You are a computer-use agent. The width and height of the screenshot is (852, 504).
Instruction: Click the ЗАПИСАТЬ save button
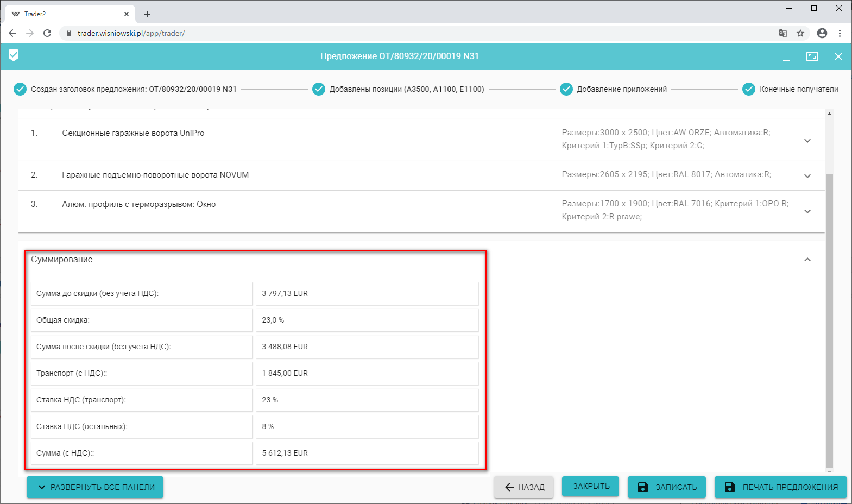click(666, 487)
